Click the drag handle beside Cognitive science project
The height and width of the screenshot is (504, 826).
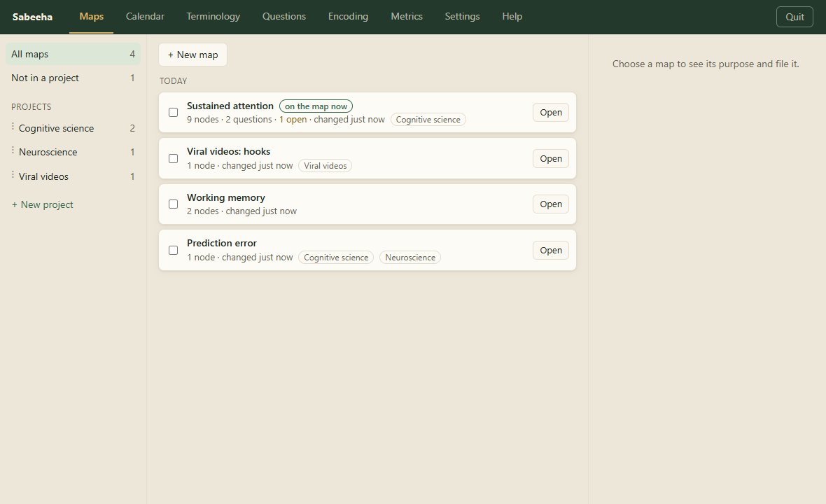click(13, 127)
